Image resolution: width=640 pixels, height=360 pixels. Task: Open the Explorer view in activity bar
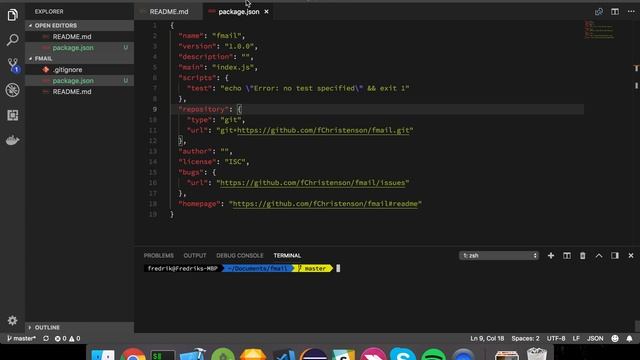click(x=12, y=15)
